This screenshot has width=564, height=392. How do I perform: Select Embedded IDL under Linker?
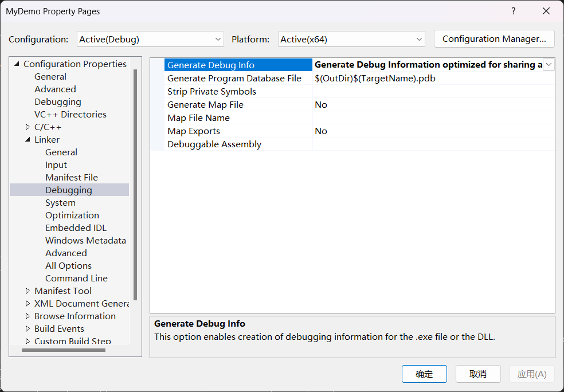point(76,228)
